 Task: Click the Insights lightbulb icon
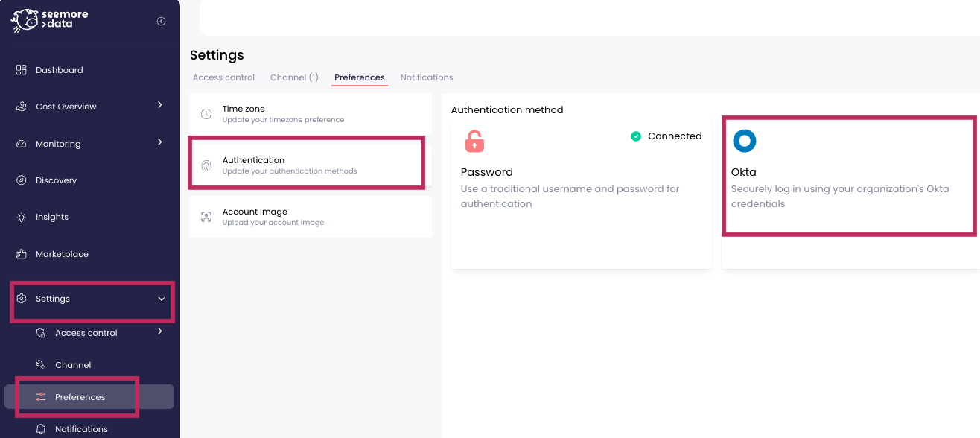(22, 218)
